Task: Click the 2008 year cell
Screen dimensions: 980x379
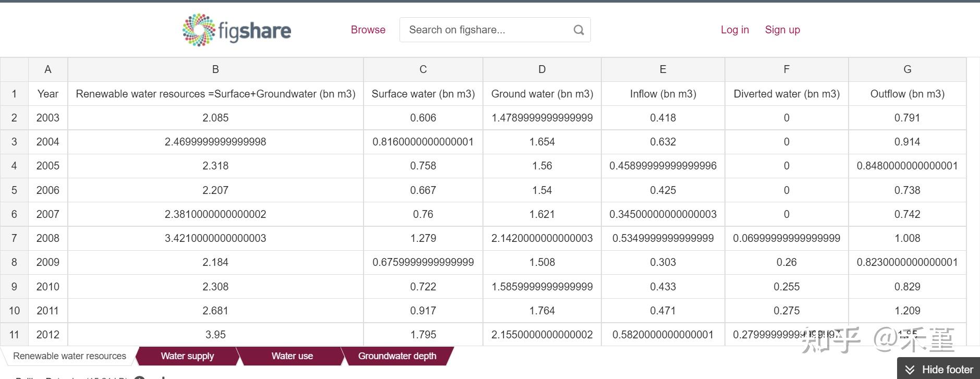Action: point(47,238)
